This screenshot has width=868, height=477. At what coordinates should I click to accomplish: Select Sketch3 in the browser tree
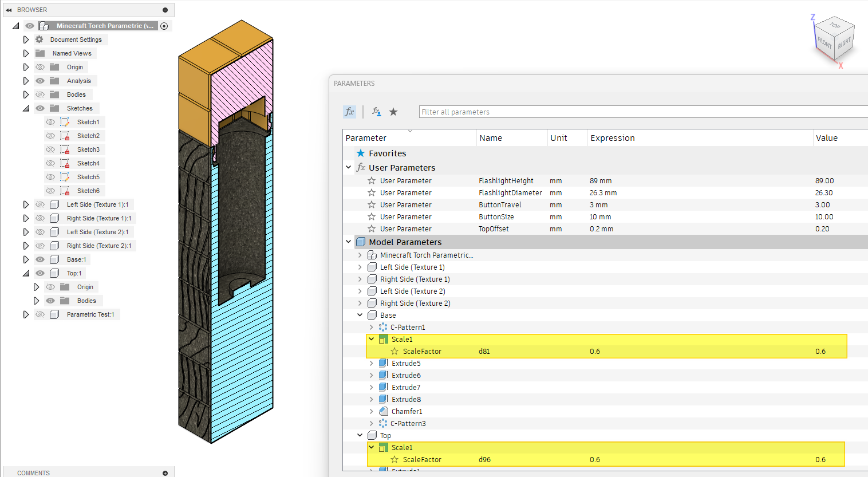coord(88,149)
